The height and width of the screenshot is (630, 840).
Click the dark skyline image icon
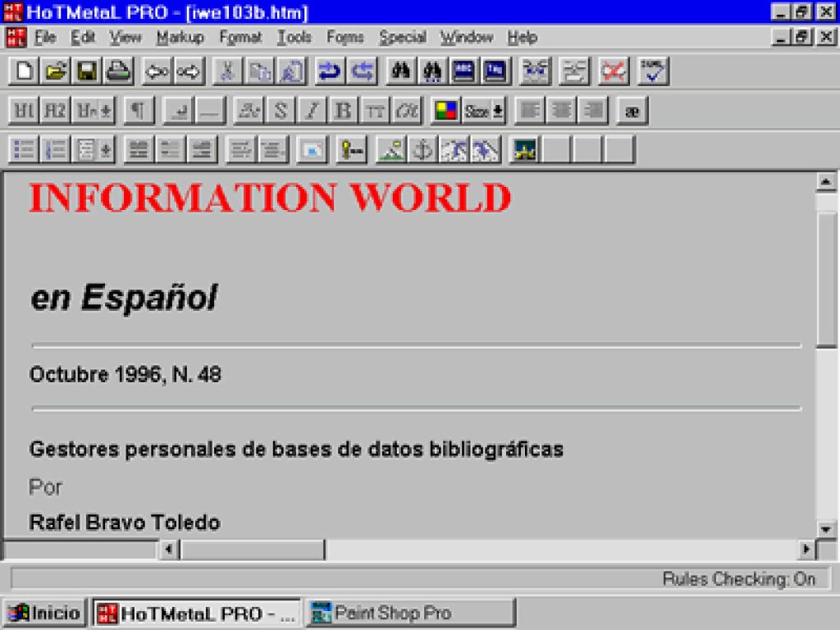(524, 149)
